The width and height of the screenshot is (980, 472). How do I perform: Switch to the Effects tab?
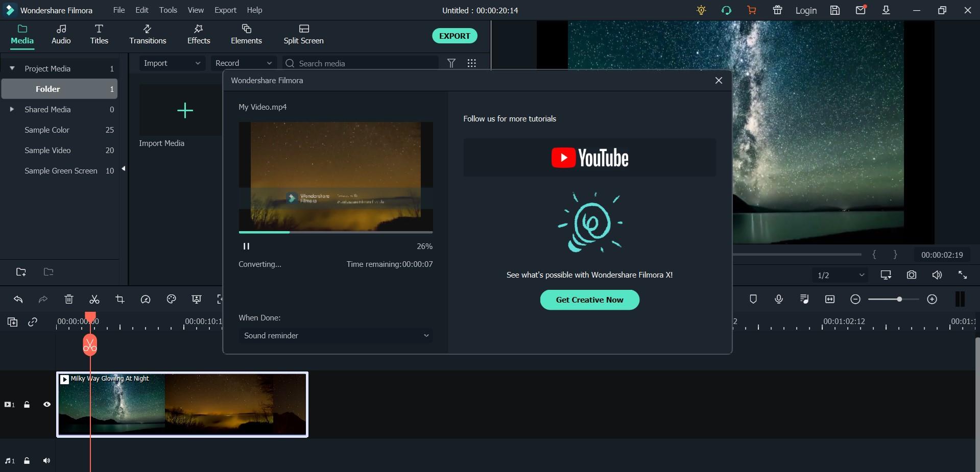point(199,35)
